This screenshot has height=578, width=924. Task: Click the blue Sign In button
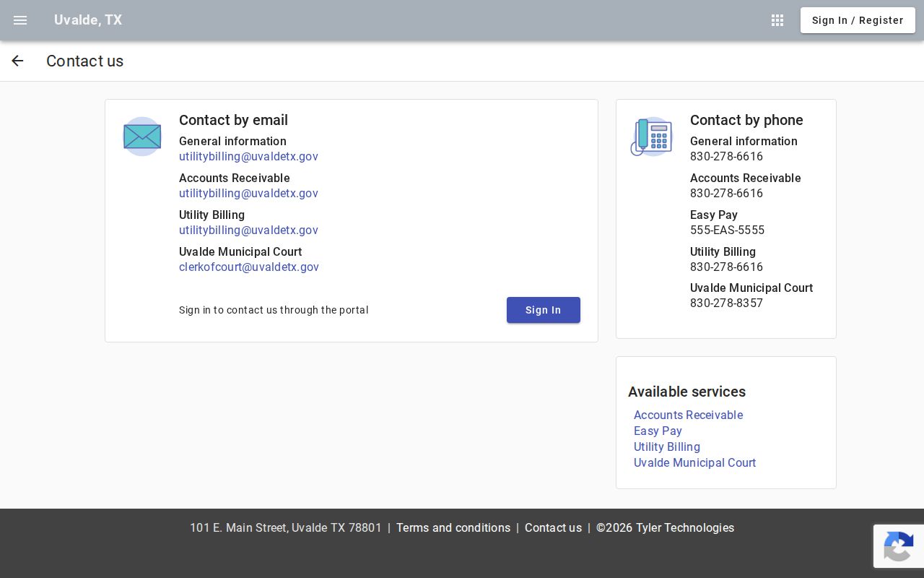click(544, 310)
